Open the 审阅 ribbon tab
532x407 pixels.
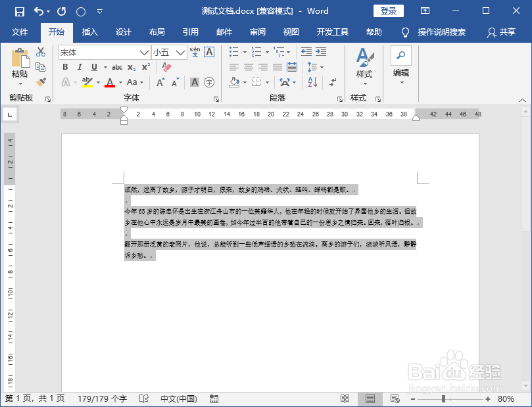point(258,32)
